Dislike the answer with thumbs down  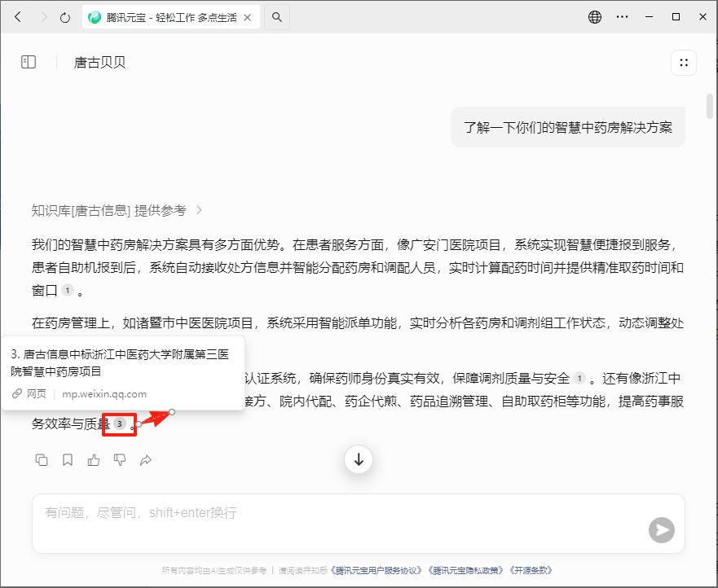tap(120, 460)
